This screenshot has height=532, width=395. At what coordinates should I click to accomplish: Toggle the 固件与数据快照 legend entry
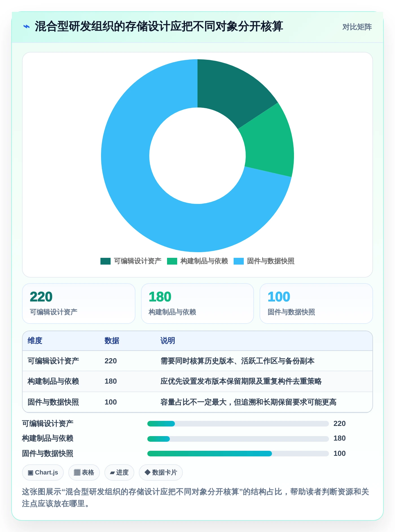[264, 261]
